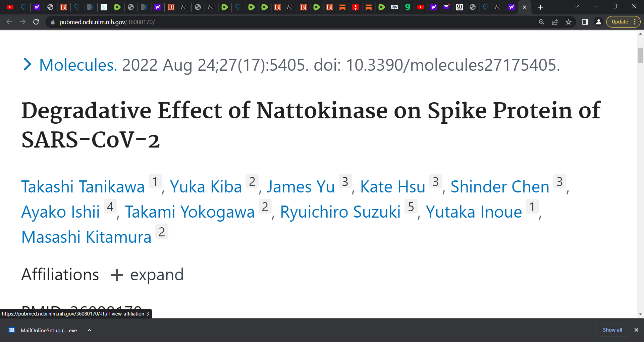Reload the PubMed page
The width and height of the screenshot is (644, 342).
(x=36, y=22)
